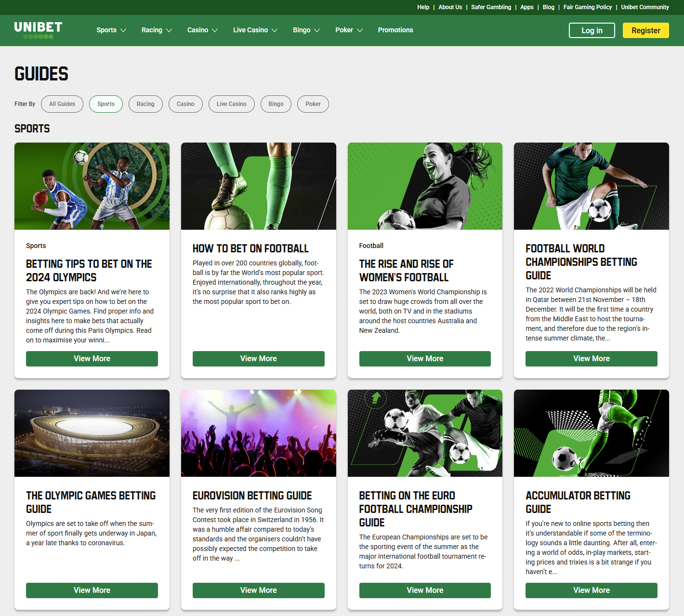The width and height of the screenshot is (684, 616).
Task: View more about the Eurovision Betting Guide
Action: tap(258, 590)
